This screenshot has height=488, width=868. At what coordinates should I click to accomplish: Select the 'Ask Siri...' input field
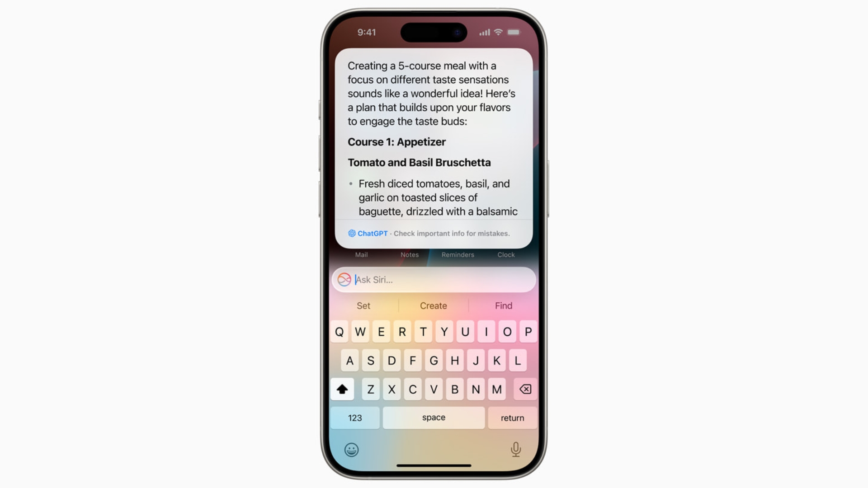434,279
